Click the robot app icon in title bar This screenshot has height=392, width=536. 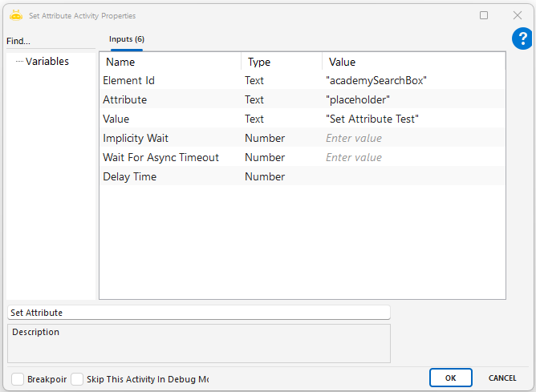click(15, 14)
